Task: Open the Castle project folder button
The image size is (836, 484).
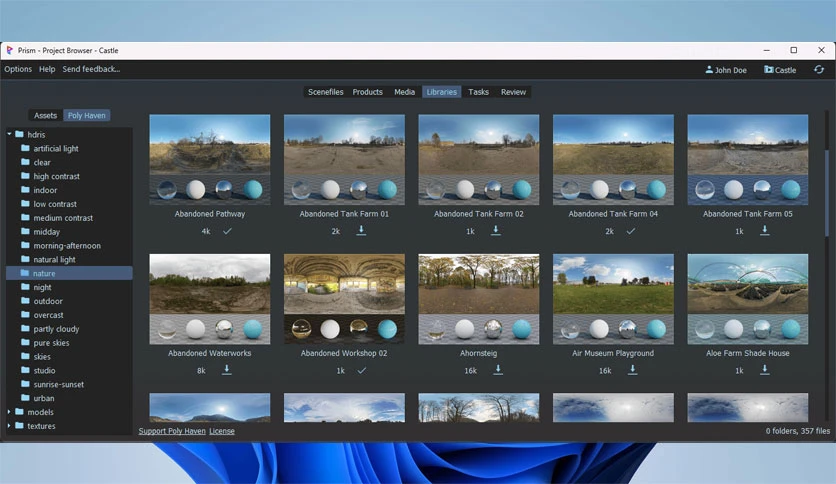Action: tap(780, 70)
